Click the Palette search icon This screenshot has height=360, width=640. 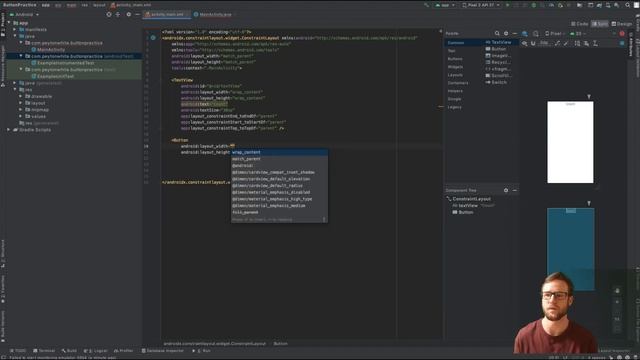497,33
